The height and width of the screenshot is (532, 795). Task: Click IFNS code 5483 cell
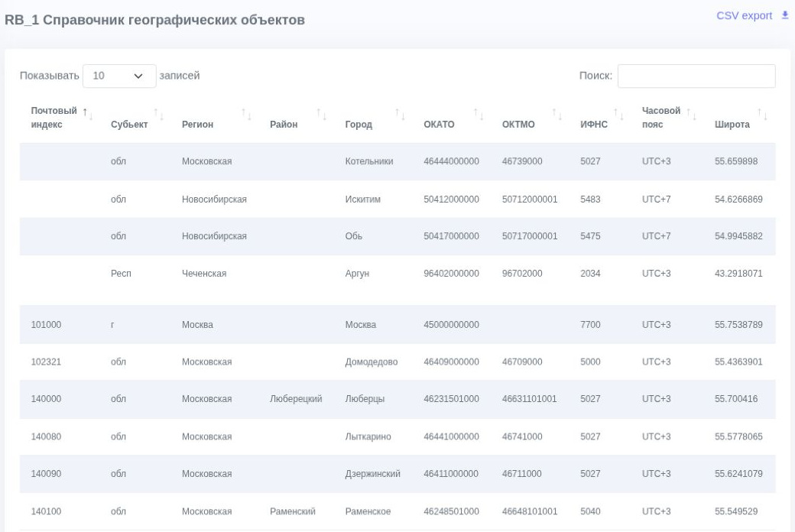pos(590,199)
